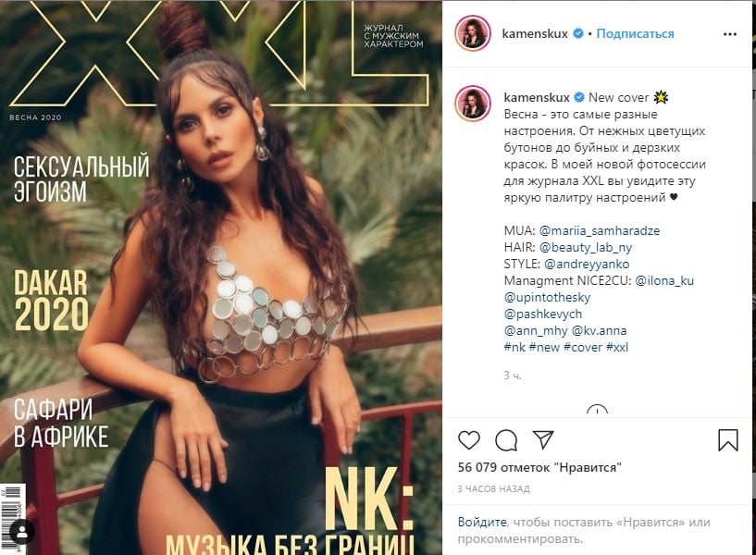Follow the #cover hashtag link
Screen dimensions: 756x555
(x=583, y=347)
